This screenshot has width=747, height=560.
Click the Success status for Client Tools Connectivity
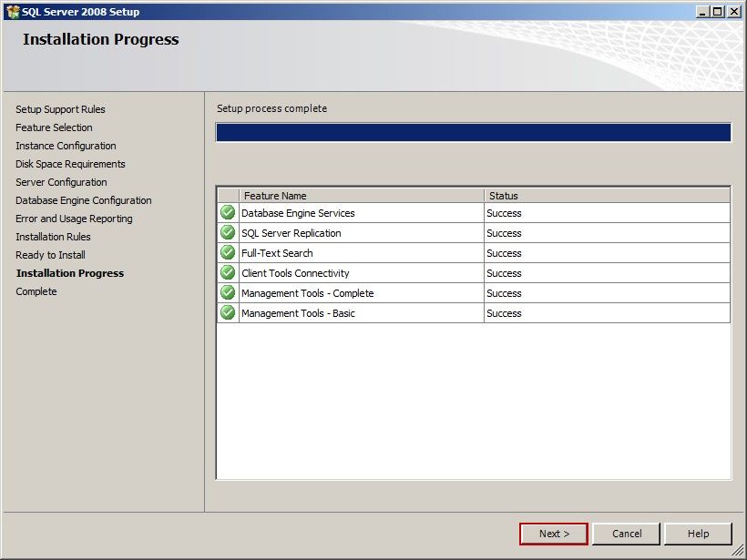coord(504,273)
